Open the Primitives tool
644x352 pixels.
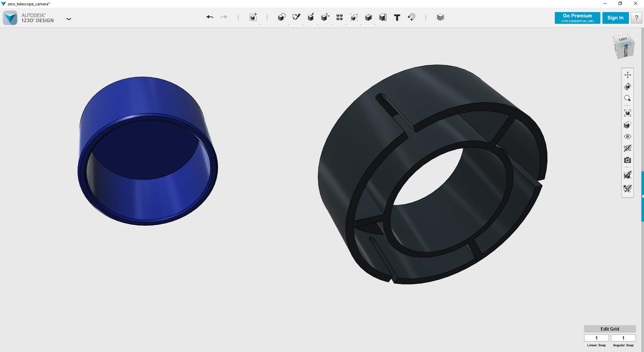tap(282, 17)
